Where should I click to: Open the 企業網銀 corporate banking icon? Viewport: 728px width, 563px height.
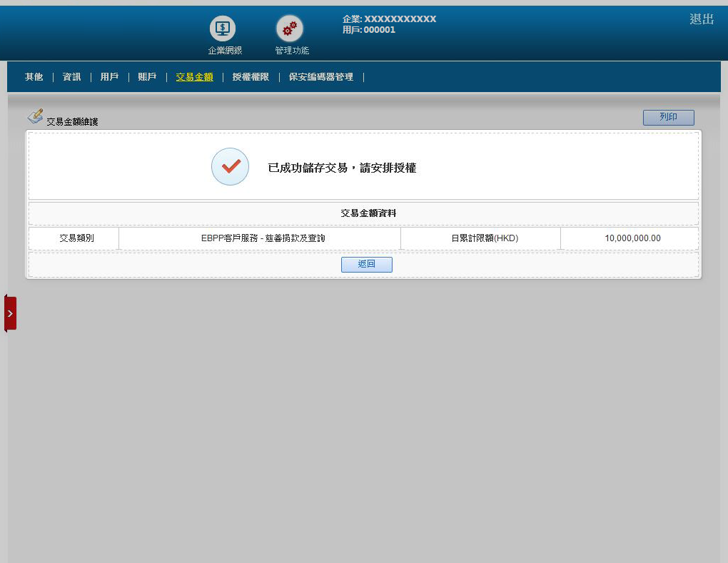(223, 29)
